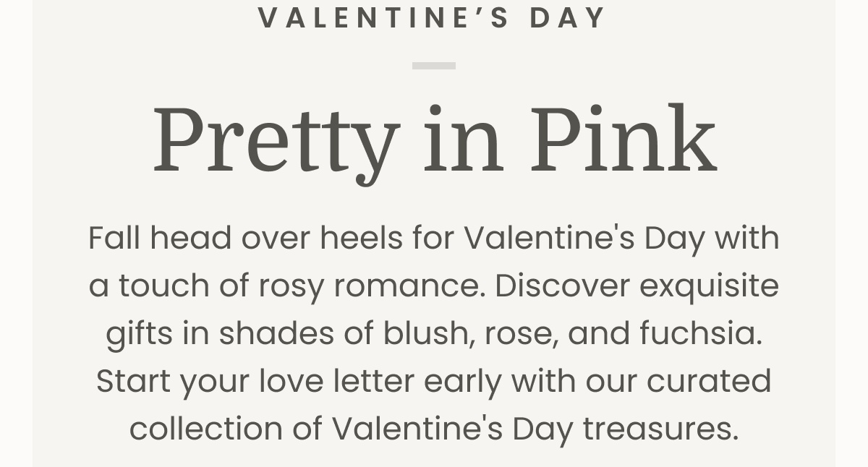Viewport: 868px width, 467px height.
Task: Click the line "a touch of rosy romance"
Action: (434, 286)
